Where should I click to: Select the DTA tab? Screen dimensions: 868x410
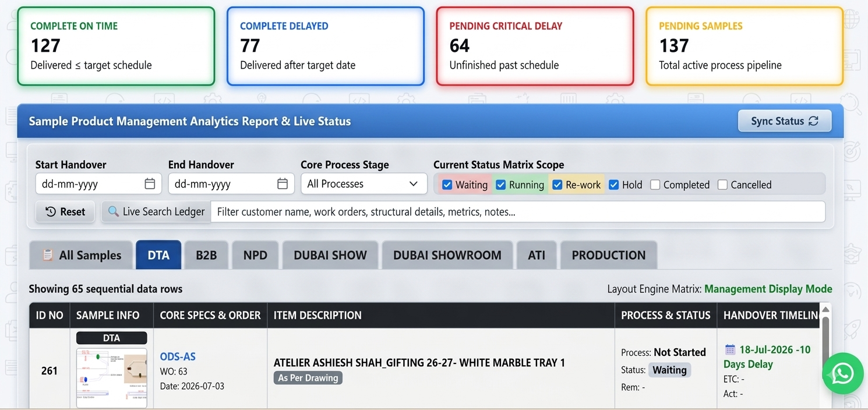pos(158,255)
